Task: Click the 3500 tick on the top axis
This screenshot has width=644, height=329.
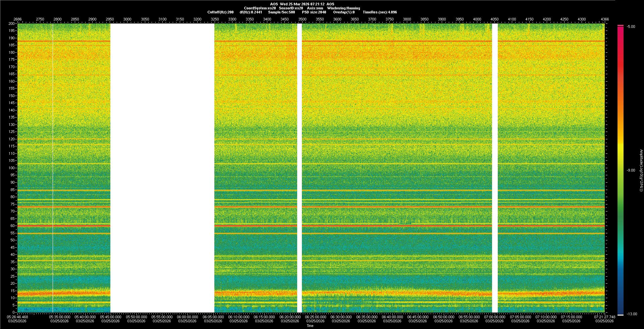Action: coord(302,19)
